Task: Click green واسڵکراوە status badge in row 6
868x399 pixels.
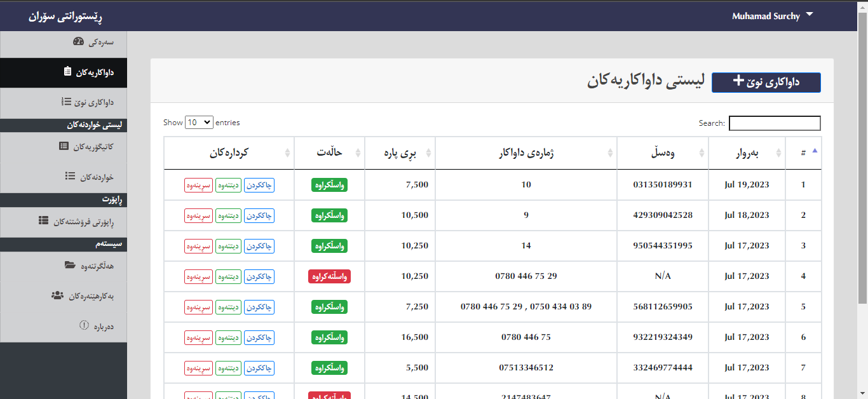Action: [x=329, y=337]
